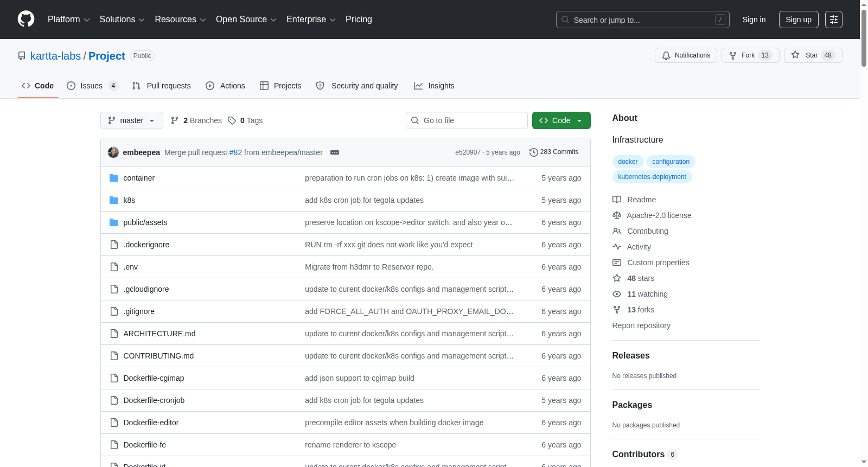Click the Sign up button
This screenshot has height=467, width=868.
coord(799,20)
